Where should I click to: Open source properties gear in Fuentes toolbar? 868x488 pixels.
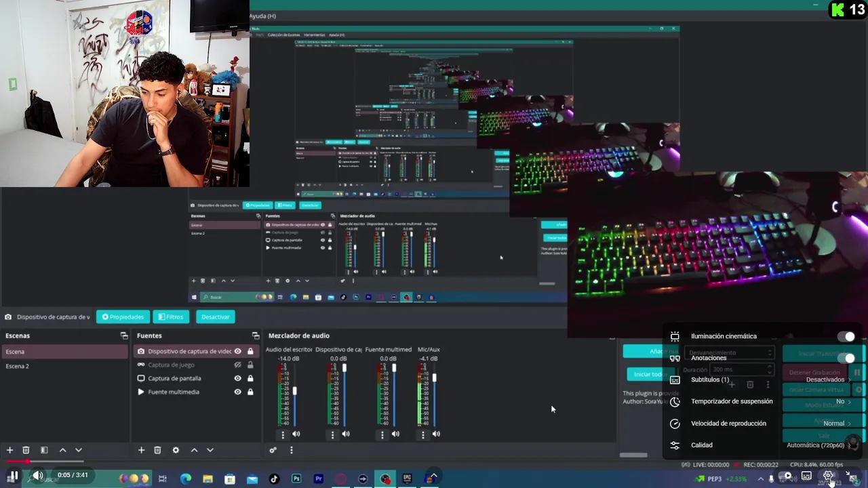pyautogui.click(x=176, y=450)
